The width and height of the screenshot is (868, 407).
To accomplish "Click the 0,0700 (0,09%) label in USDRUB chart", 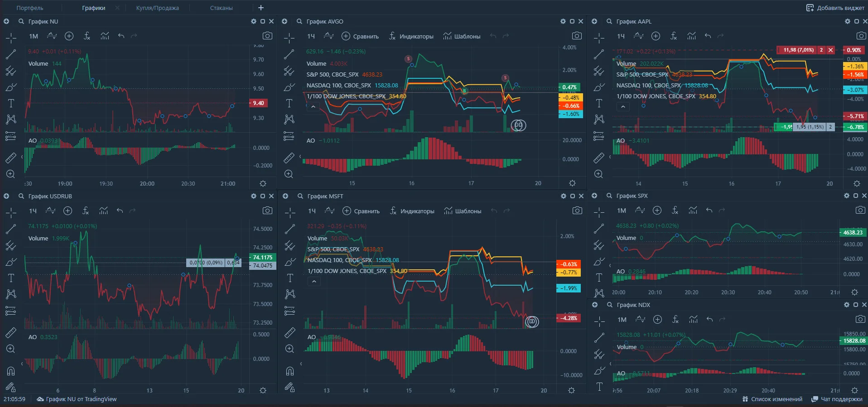I will click(206, 263).
